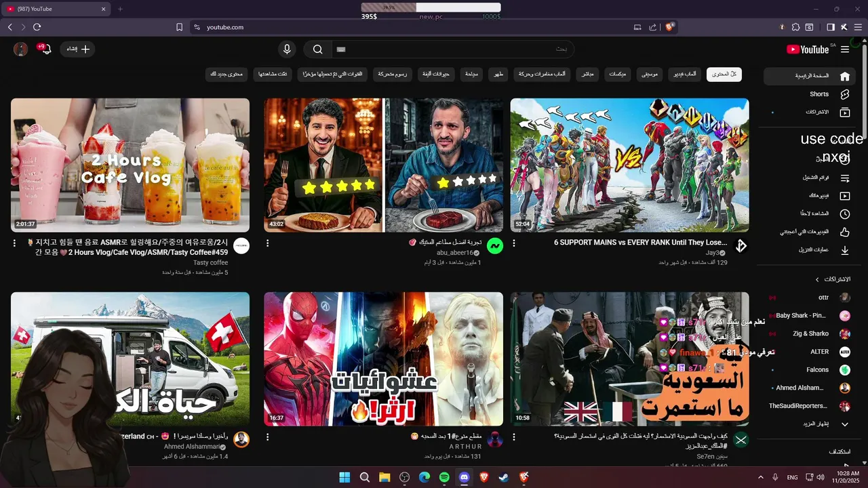
Task: Play the steak restaurants rating thumbnail
Action: tap(383, 165)
